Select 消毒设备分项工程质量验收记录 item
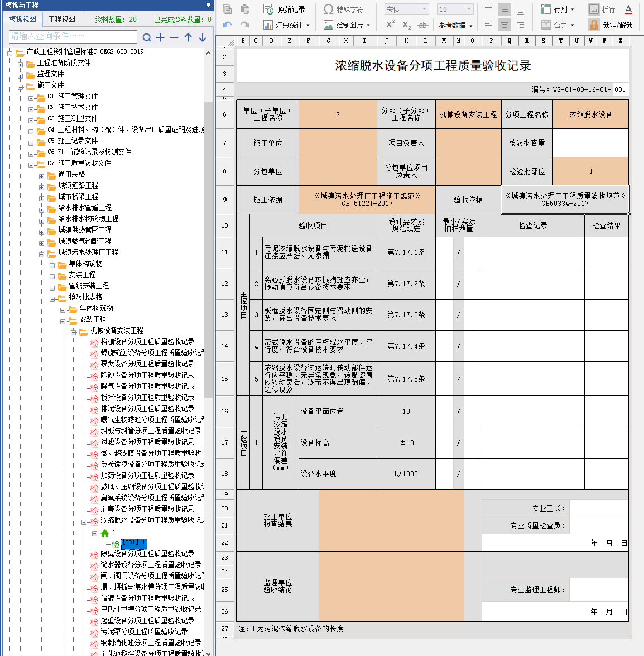Screen dimensions: 644x656 coord(147,509)
